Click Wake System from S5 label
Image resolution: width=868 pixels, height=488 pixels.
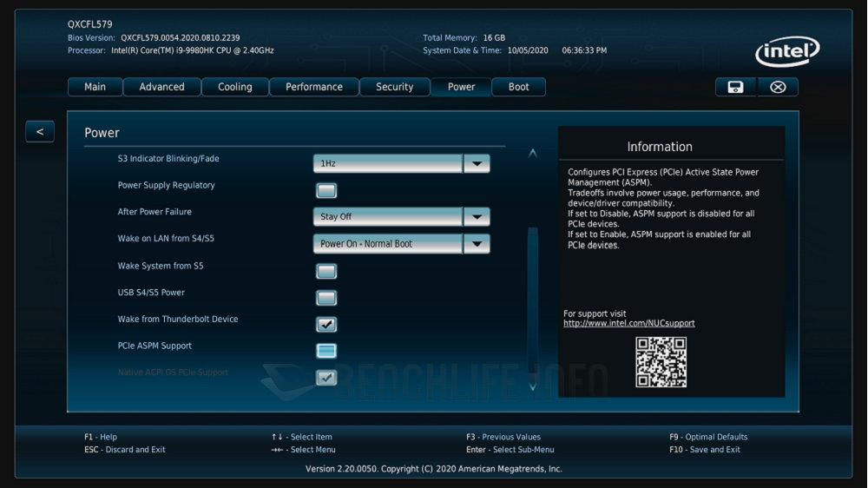click(161, 266)
